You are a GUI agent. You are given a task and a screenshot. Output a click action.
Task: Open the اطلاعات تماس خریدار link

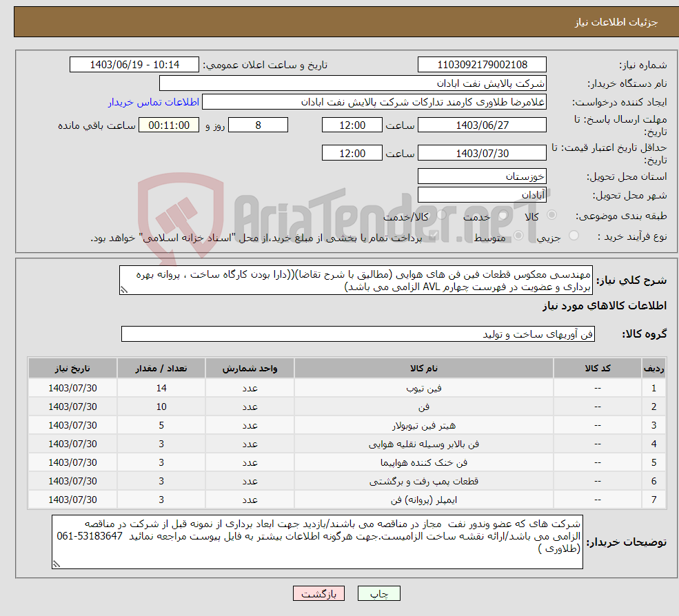[x=154, y=102]
